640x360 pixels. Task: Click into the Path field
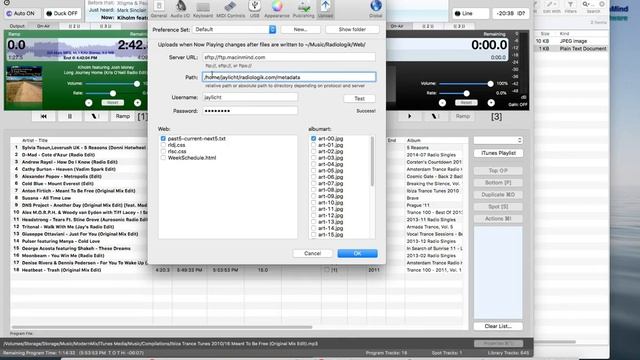tap(289, 77)
